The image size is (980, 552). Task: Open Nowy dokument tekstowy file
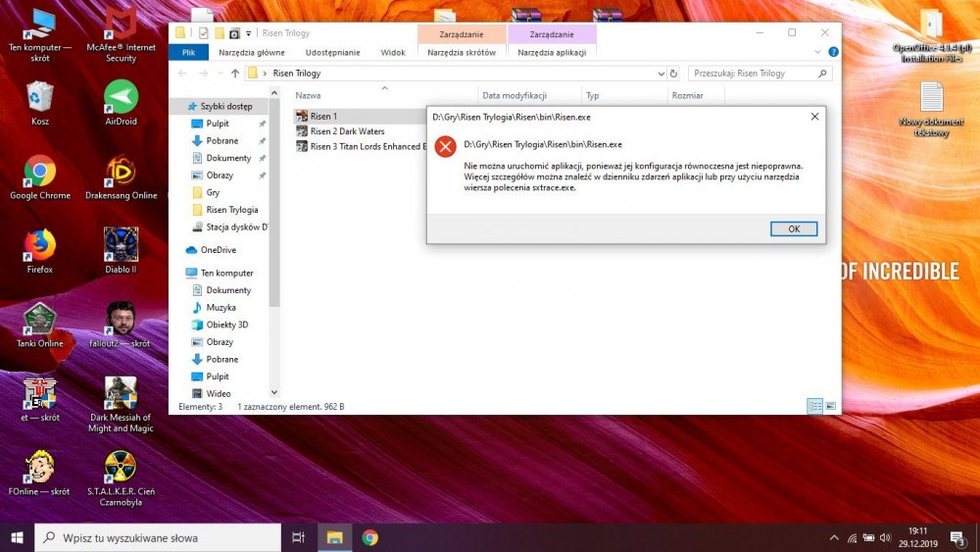click(x=931, y=110)
